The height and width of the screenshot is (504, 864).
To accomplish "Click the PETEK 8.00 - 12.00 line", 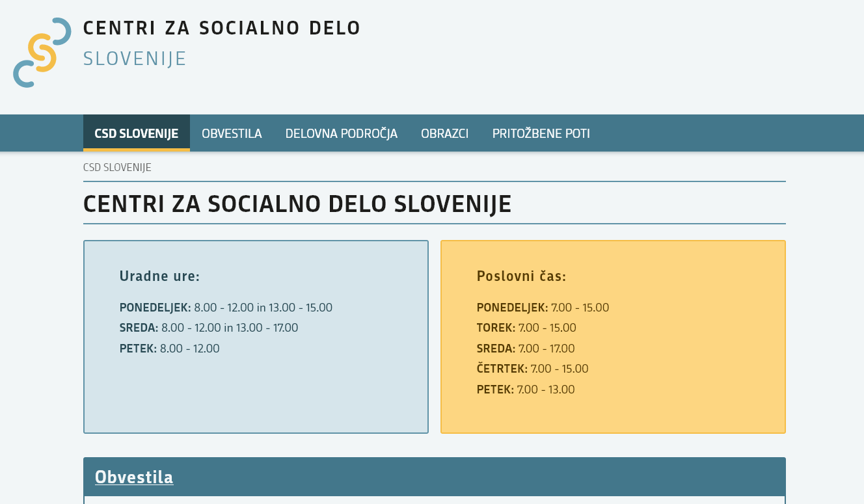I will pos(170,349).
